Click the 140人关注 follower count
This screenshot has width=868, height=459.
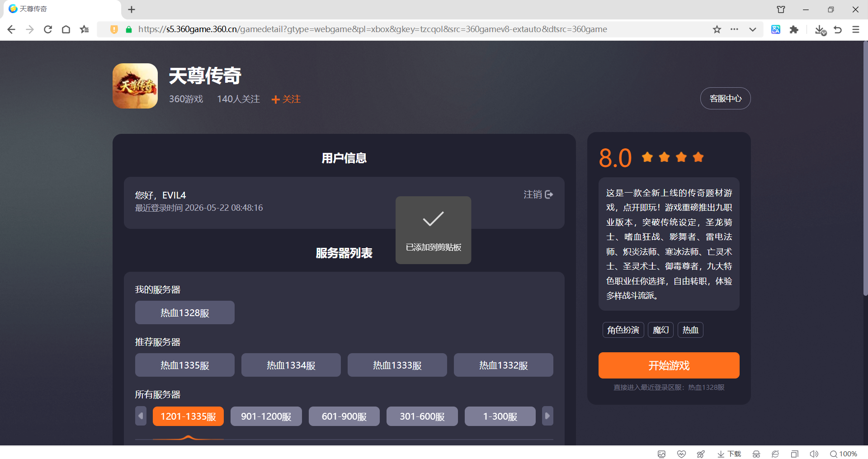coord(238,99)
